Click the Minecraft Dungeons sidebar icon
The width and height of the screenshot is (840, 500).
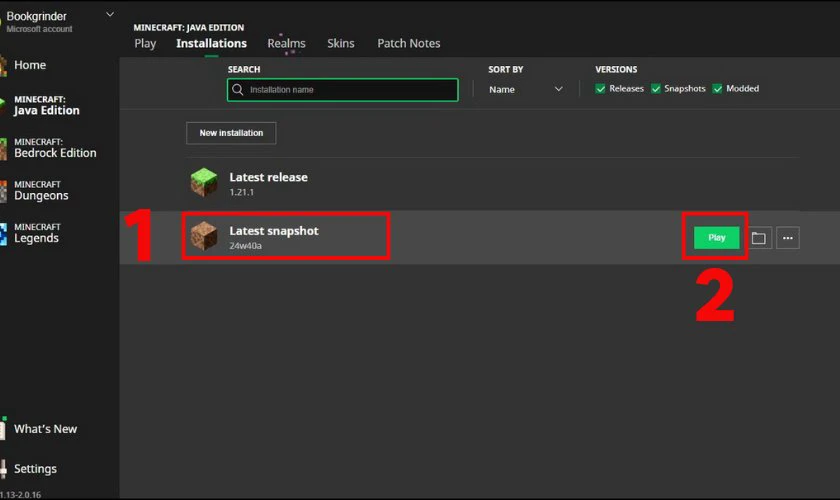coord(3,191)
